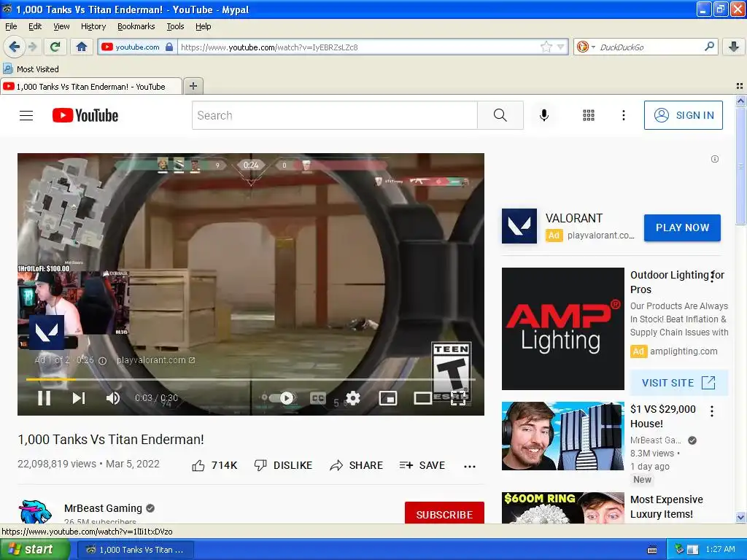The width and height of the screenshot is (747, 560).
Task: Click the VALORANT PLAY NOW button
Action: [x=682, y=227]
